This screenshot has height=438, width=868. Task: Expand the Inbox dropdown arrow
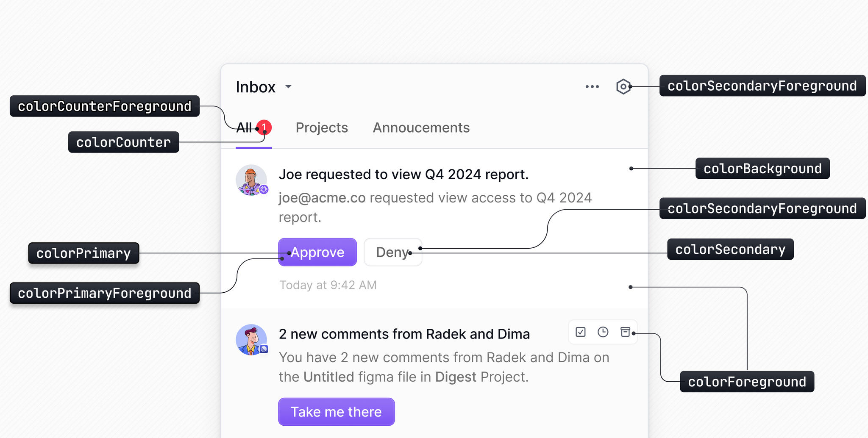(288, 86)
